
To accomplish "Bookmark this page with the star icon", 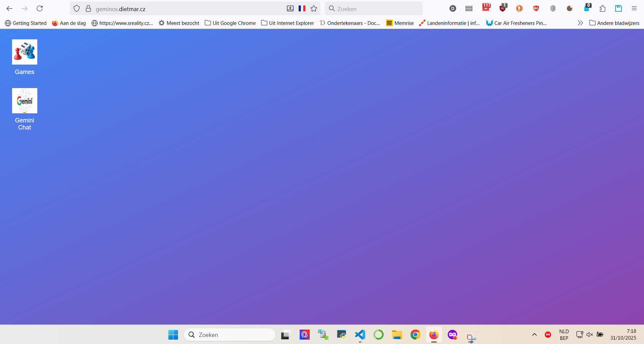I will coord(314,9).
